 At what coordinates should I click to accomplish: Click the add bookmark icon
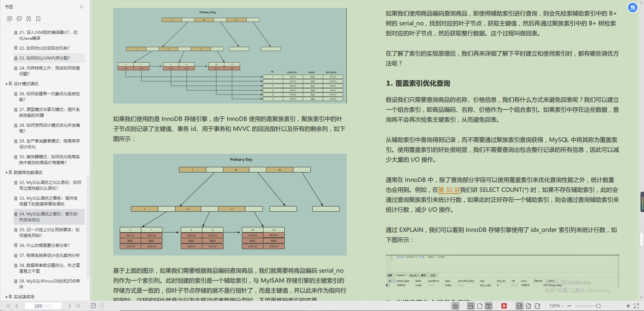point(29,19)
